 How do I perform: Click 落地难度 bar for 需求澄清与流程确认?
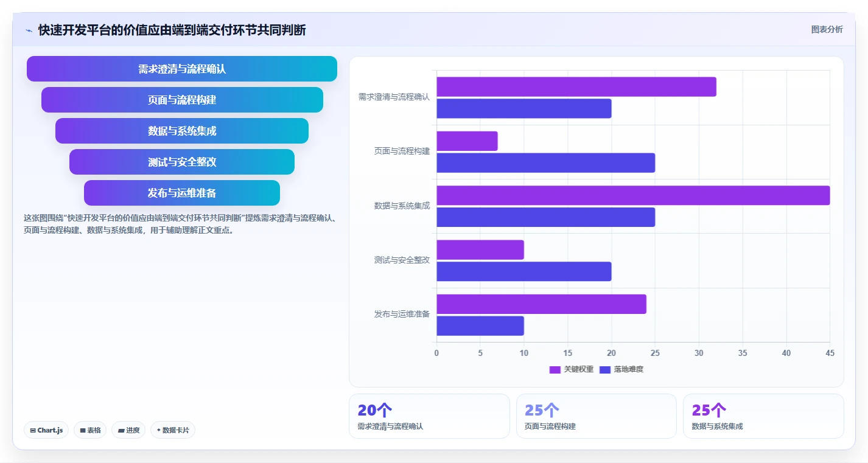click(524, 109)
